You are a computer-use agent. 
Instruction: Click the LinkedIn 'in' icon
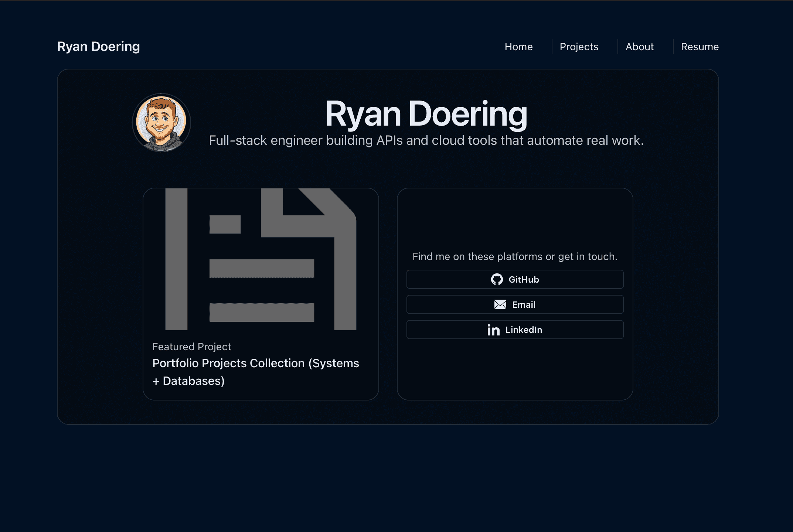[x=493, y=330]
